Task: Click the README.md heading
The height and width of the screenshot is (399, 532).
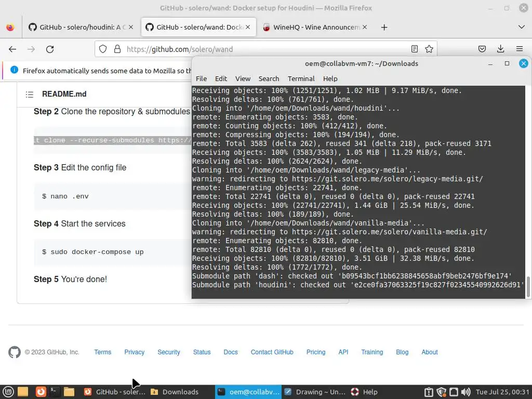Action: point(64,94)
